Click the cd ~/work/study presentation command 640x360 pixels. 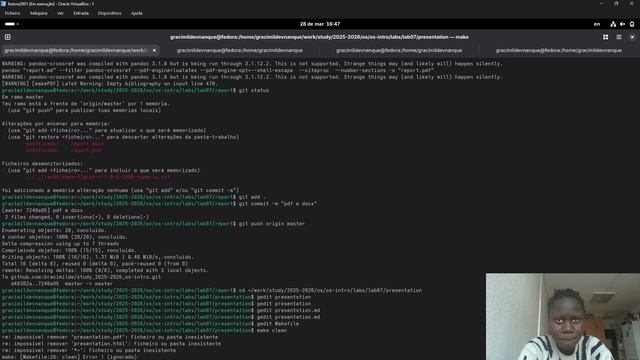point(331,291)
